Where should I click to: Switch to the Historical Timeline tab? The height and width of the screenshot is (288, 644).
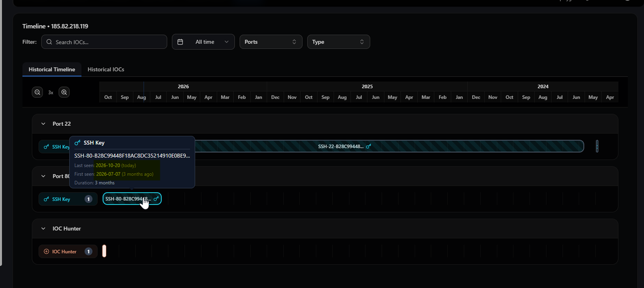(52, 69)
